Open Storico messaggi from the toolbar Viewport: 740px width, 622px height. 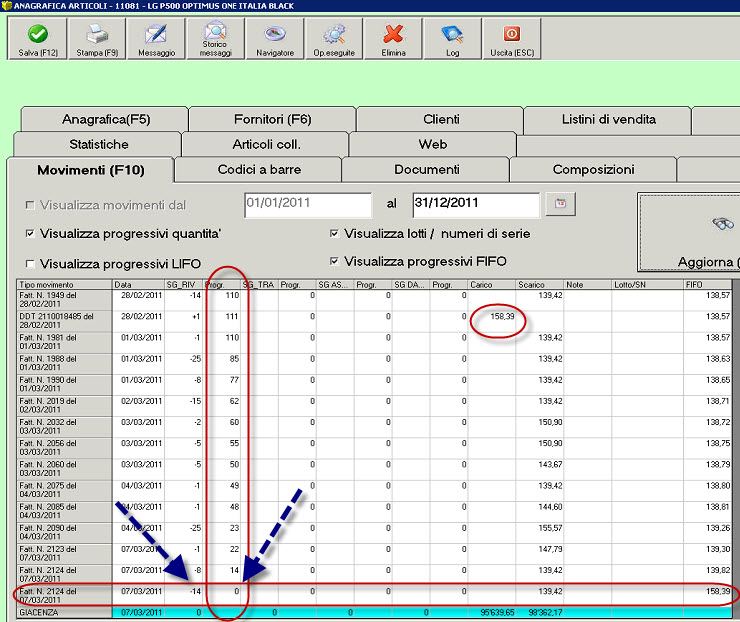coord(215,39)
